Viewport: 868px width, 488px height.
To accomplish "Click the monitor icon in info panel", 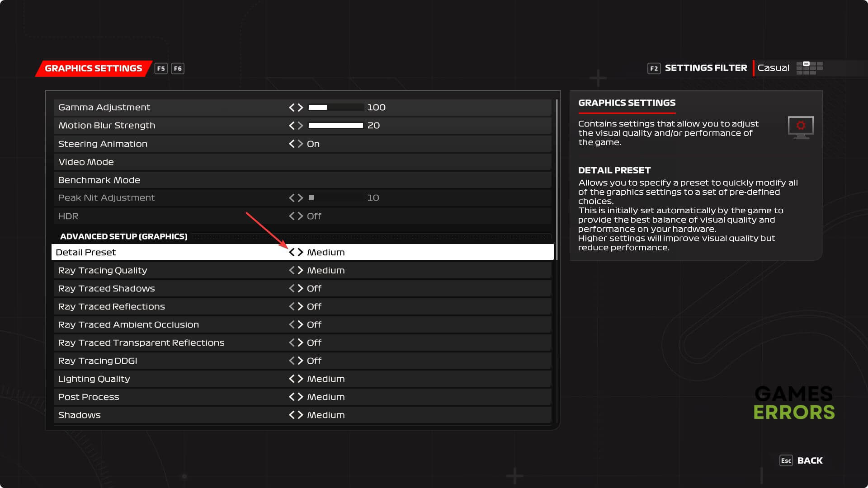I will pyautogui.click(x=800, y=127).
